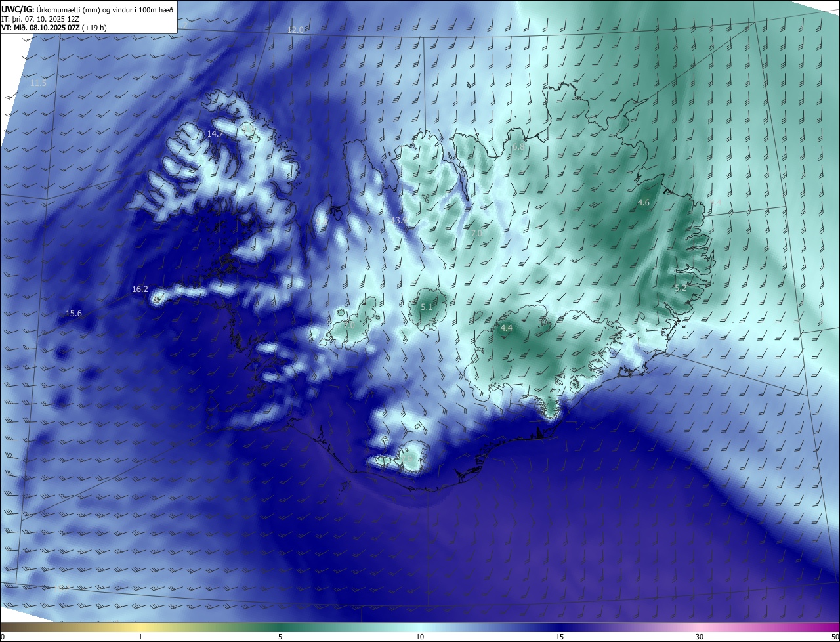Click the 4.6 value label in the east
The width and height of the screenshot is (840, 642).
[x=644, y=203]
